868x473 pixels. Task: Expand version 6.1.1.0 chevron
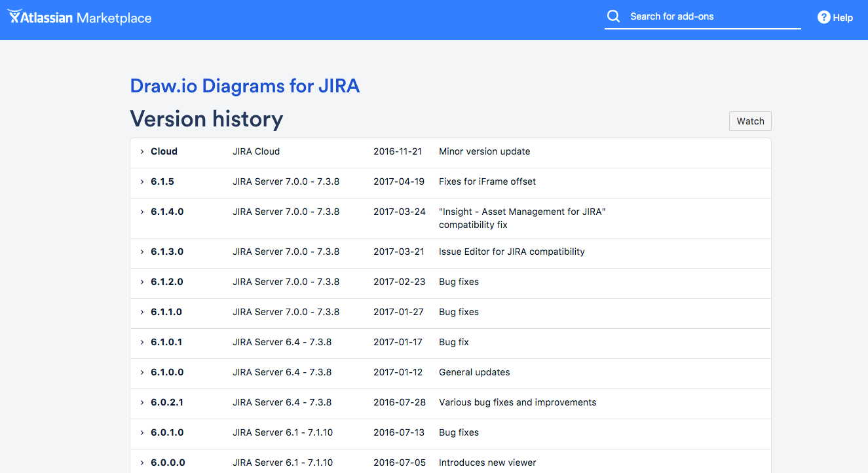142,312
